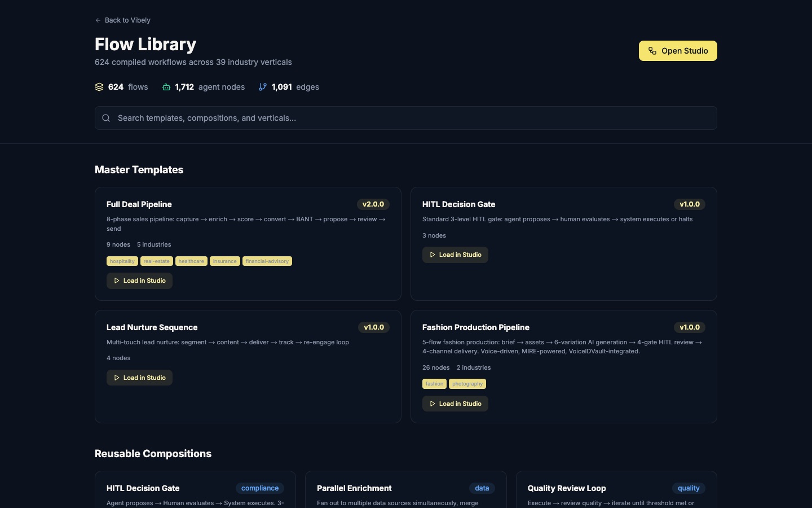The image size is (812, 508).
Task: Select the financial-advisory industry tag
Action: click(x=267, y=261)
